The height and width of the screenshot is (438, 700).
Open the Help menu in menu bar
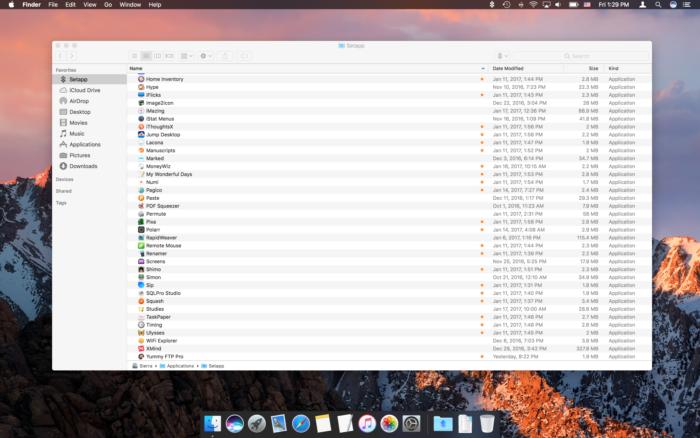point(154,4)
